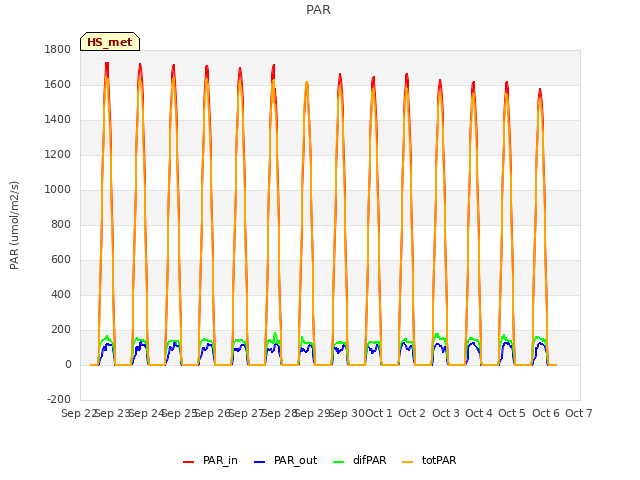Viewport: 640px width, 480px height.
Task: Click the Oct 6 x-axis label
Action: click(x=546, y=413)
